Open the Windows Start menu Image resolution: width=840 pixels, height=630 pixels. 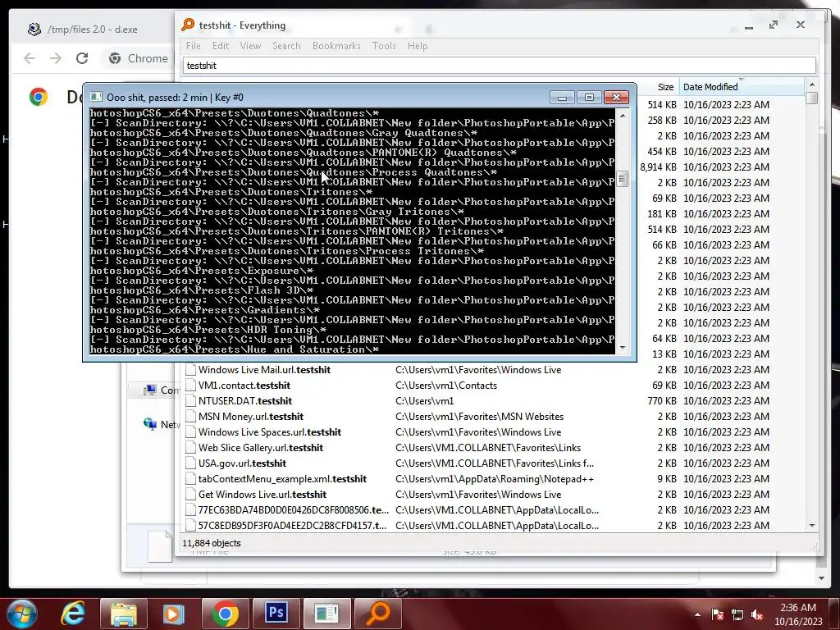pos(22,614)
